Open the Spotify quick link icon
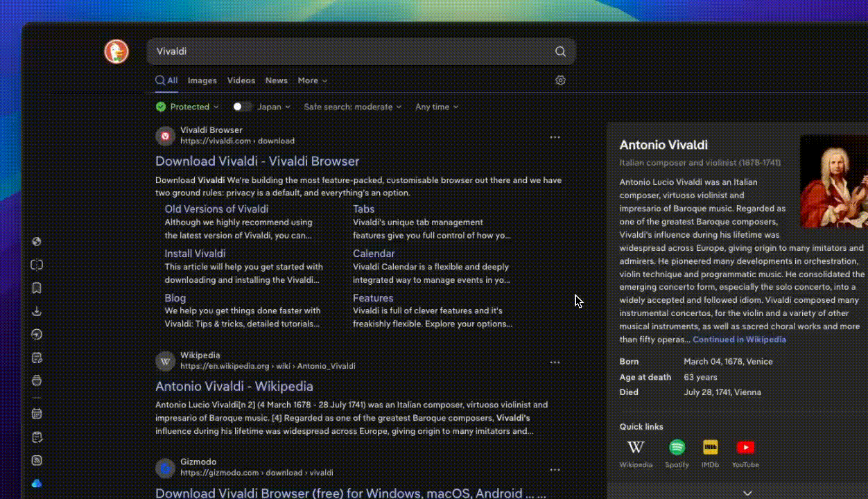 tap(677, 448)
